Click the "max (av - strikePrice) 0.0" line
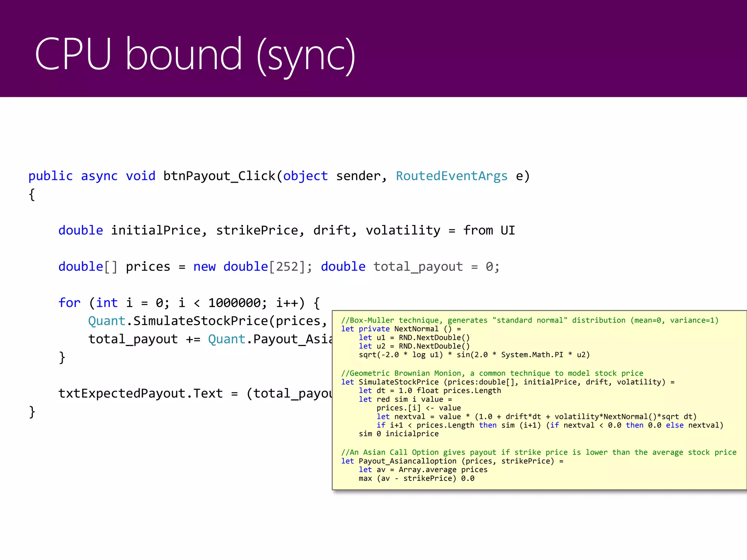Screen dimensions: 747x560 pyautogui.click(x=417, y=478)
